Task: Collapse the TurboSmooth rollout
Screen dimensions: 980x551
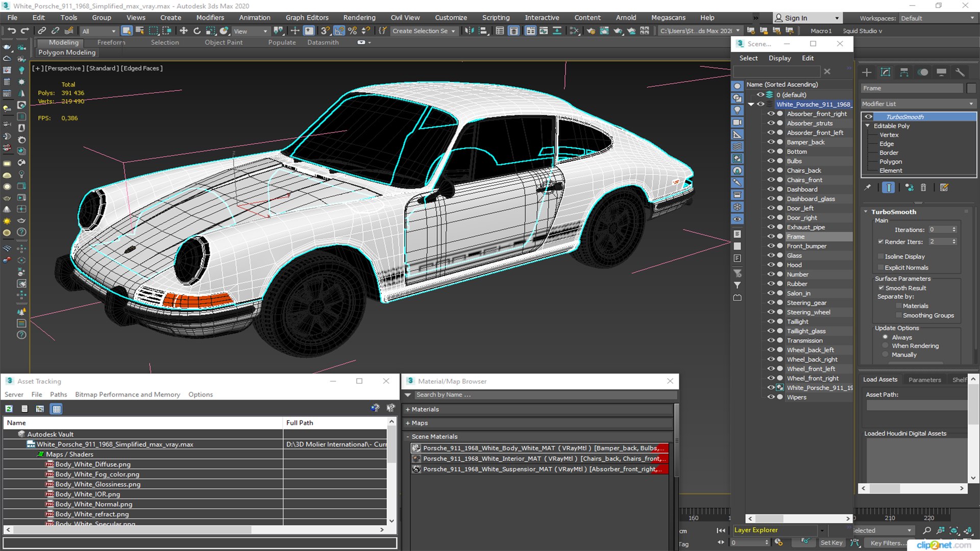Action: (866, 212)
